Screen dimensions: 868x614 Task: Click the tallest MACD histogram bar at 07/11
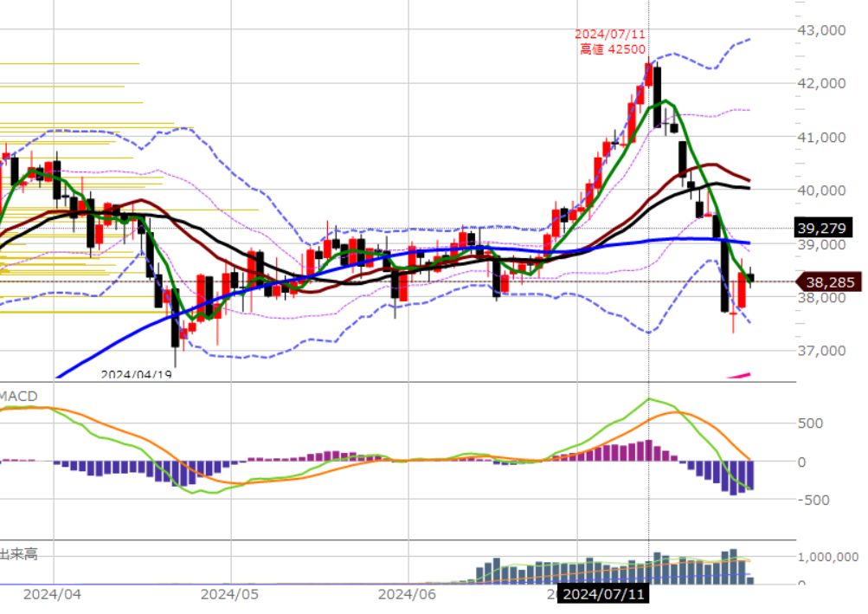click(649, 450)
